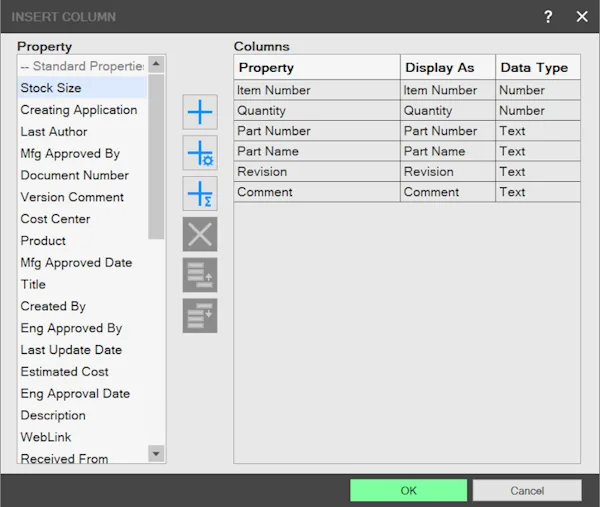
Task: Select Description property
Action: pyautogui.click(x=82, y=415)
